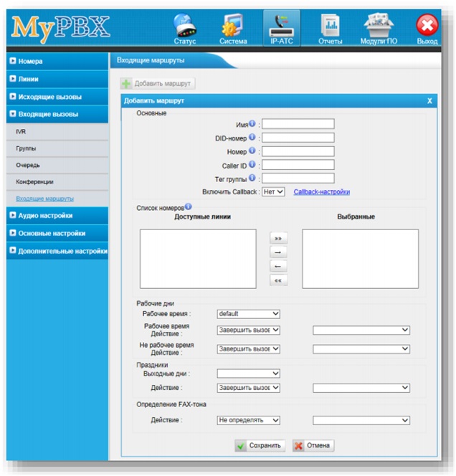Click the Сохранить button

(x=260, y=446)
